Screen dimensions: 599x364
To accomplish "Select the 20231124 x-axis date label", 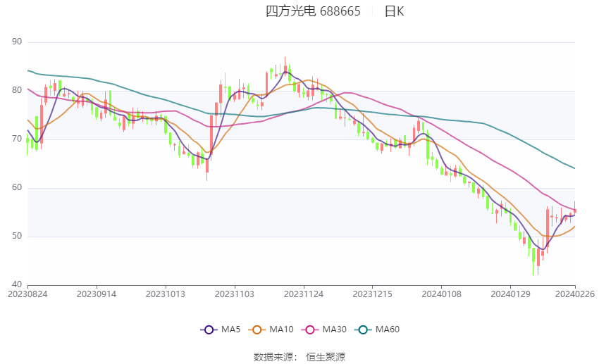I will pyautogui.click(x=304, y=294).
